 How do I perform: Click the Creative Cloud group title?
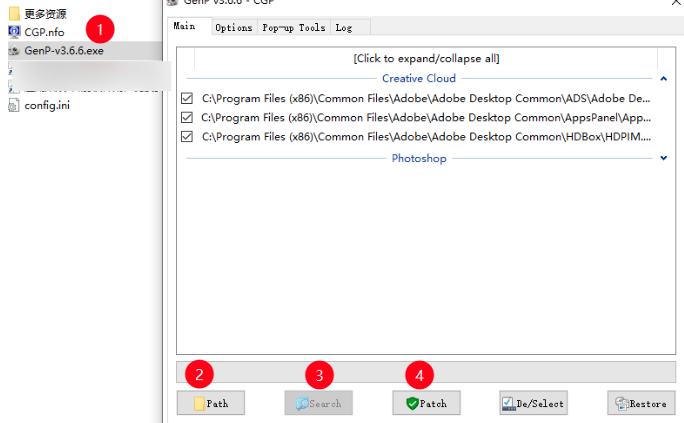(419, 78)
